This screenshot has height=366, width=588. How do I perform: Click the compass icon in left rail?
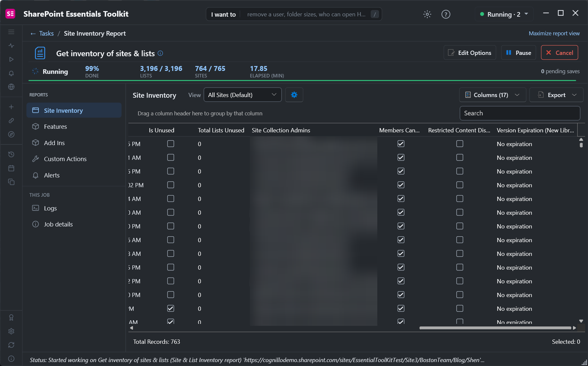coord(11,134)
